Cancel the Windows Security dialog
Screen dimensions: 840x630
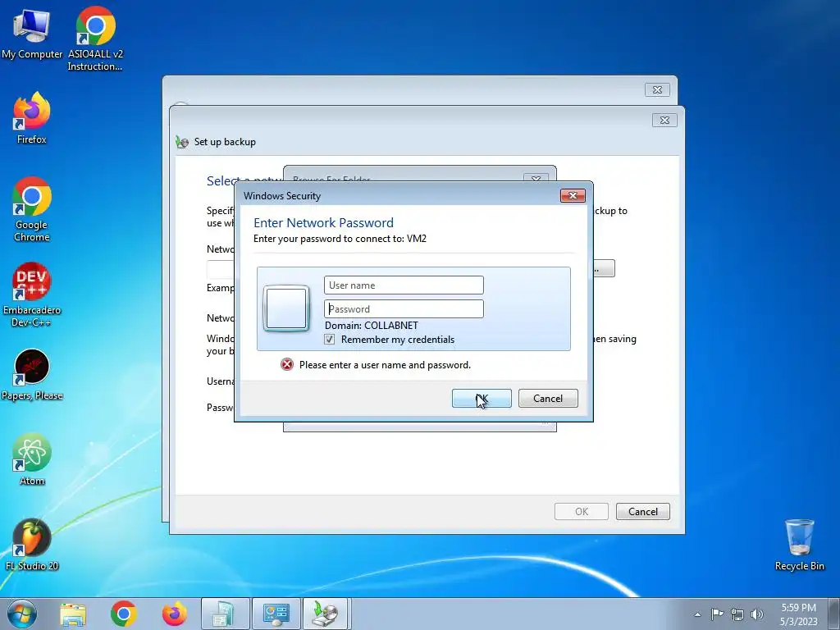coord(548,398)
